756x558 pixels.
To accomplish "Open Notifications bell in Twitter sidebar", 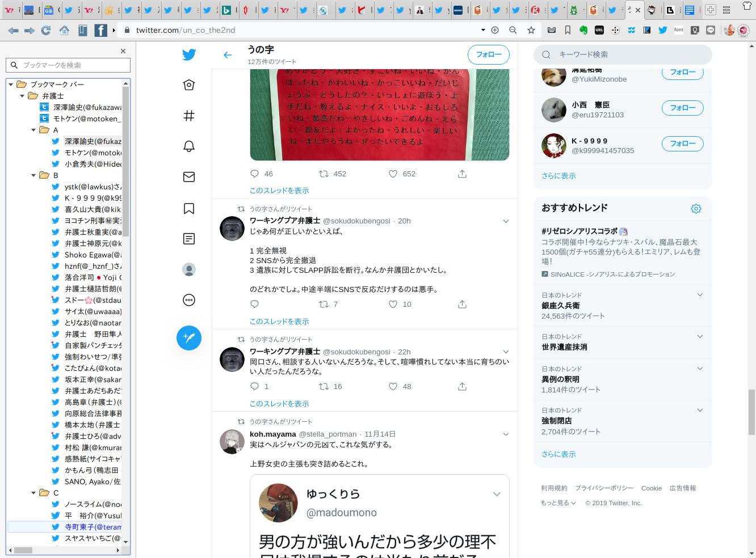I will (x=189, y=146).
